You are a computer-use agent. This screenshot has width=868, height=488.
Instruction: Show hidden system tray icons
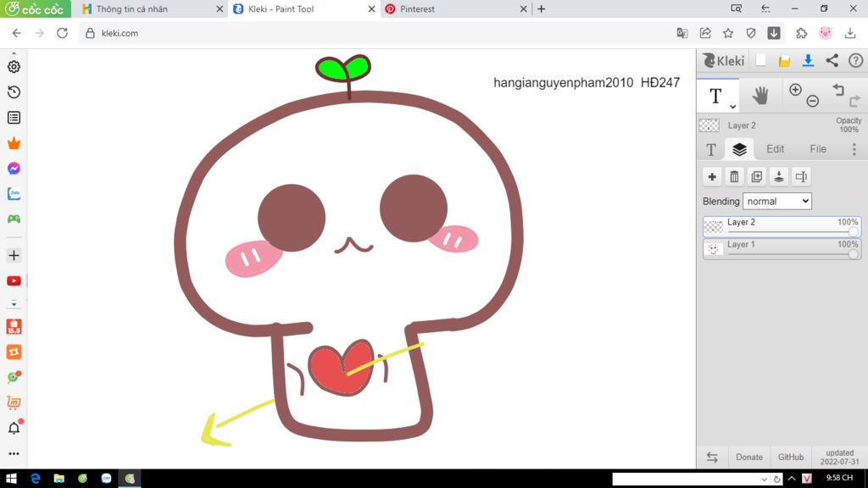[x=792, y=479]
